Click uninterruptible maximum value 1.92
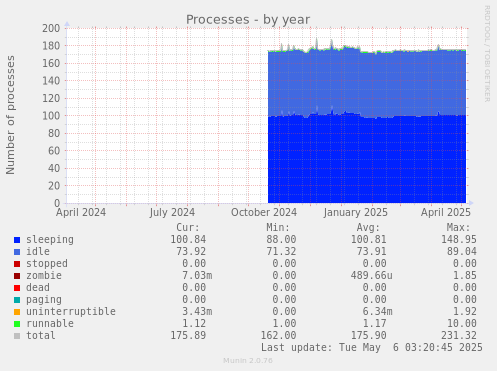This screenshot has height=371, width=497. (x=465, y=312)
